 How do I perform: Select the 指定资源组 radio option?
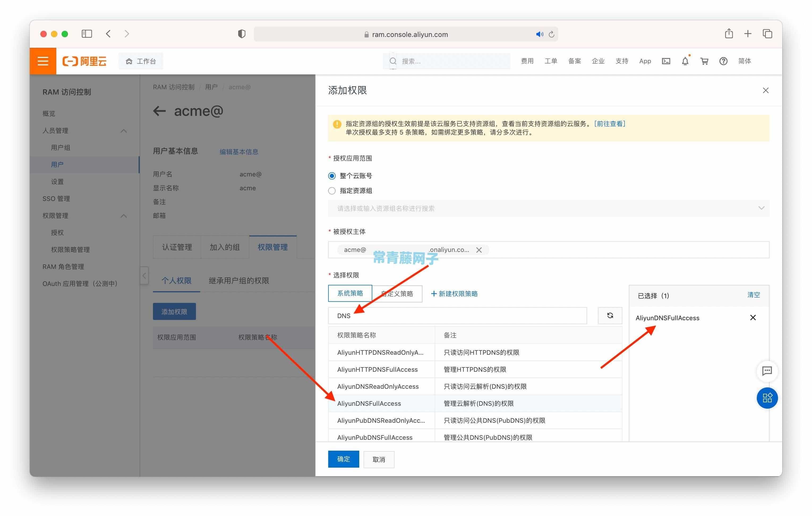(x=332, y=191)
